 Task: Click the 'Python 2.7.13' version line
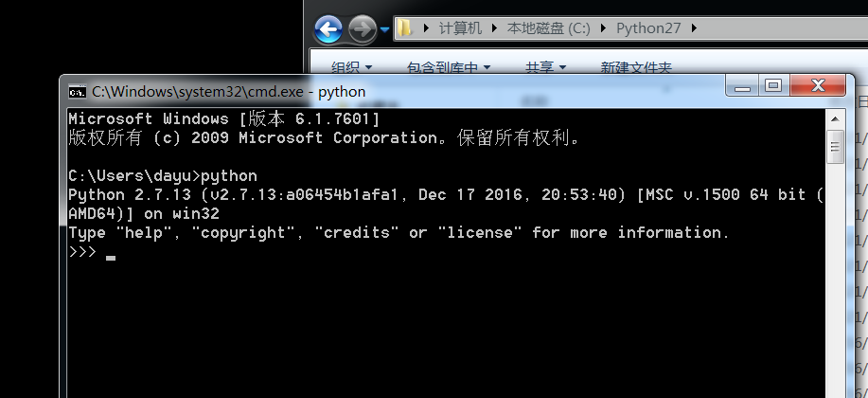pyautogui.click(x=446, y=194)
